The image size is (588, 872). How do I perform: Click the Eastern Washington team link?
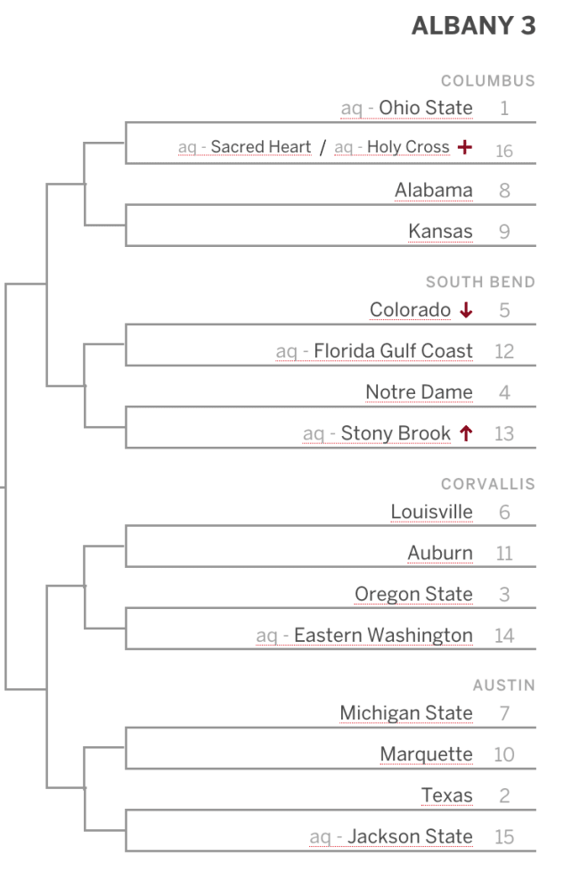click(383, 635)
